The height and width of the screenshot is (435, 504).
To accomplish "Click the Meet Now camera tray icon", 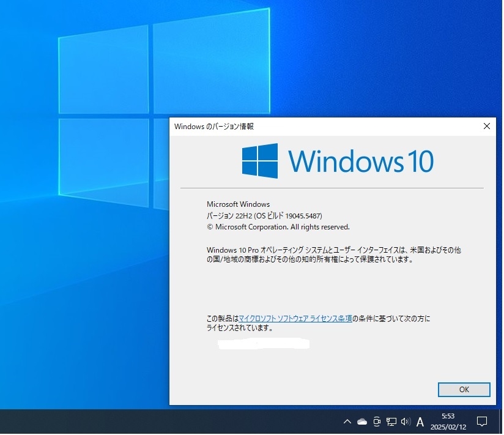I will [377, 422].
